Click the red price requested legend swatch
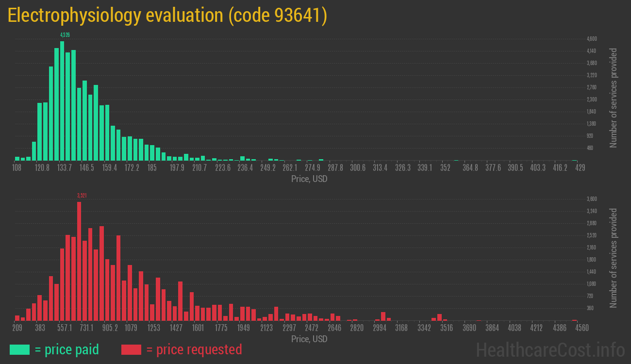This screenshot has width=631, height=364. [x=131, y=349]
